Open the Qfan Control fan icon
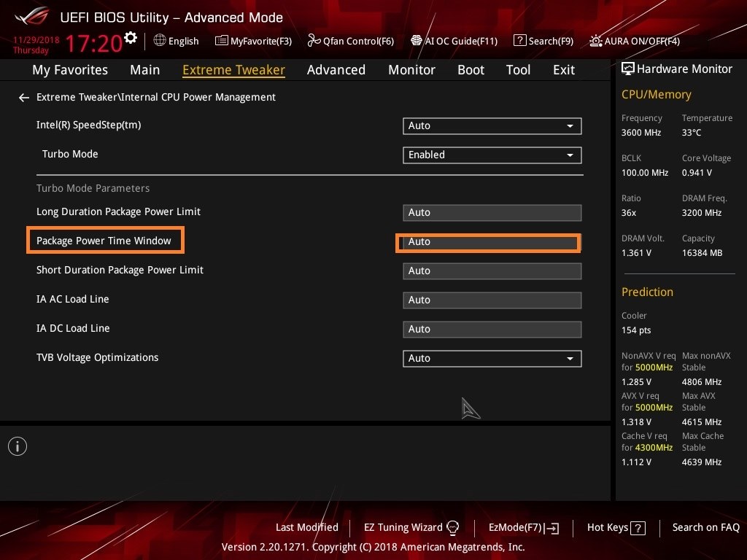 [314, 41]
